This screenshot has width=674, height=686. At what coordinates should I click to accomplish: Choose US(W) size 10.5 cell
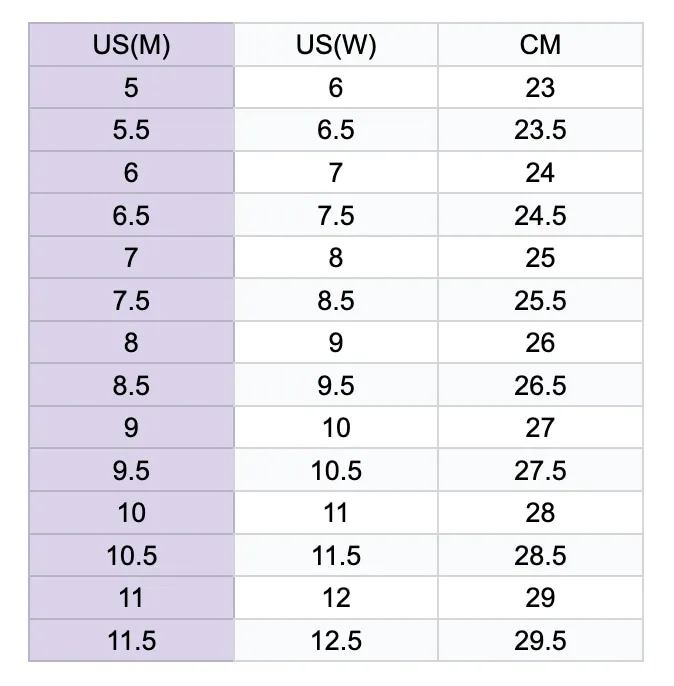(336, 470)
